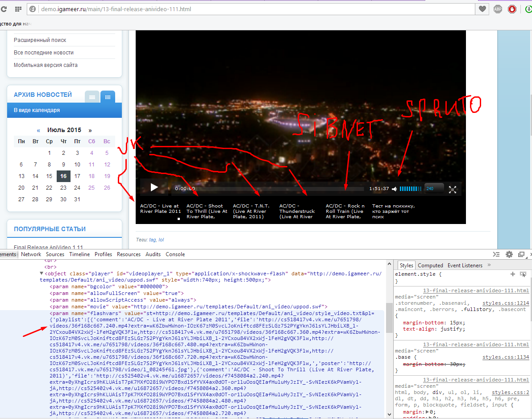
Task: Open styles.css:1214 source link
Action: (506, 303)
